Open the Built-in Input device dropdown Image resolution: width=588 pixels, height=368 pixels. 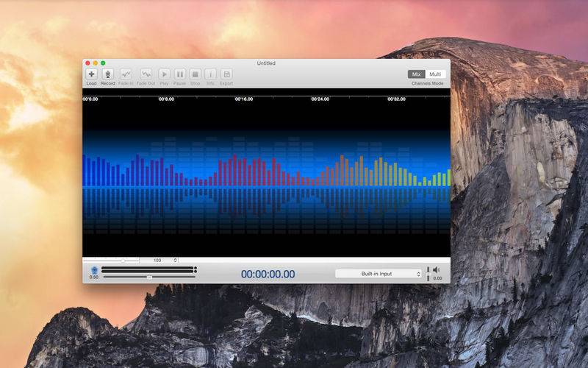click(x=379, y=274)
